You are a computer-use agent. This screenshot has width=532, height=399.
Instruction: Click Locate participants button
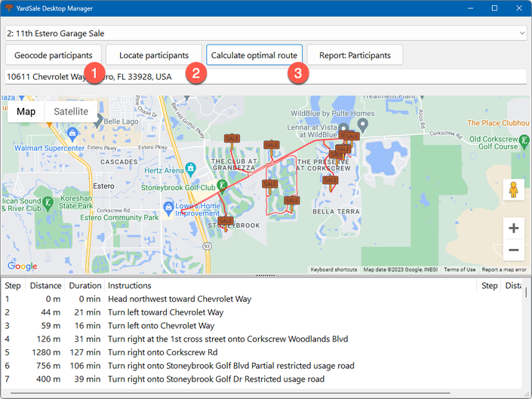coord(154,55)
